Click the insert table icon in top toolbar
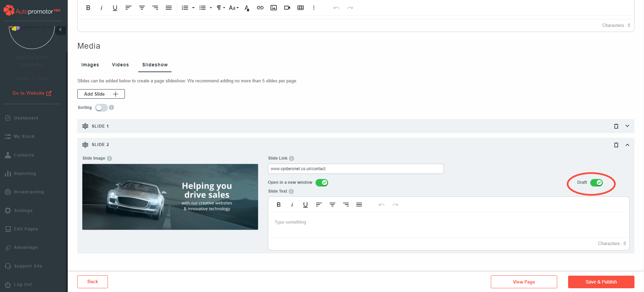 [301, 8]
